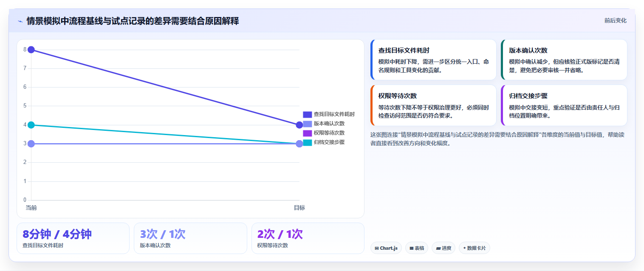This screenshot has height=271, width=644.
Task: Click the 前后变化 badge in the header
Action: coord(615,20)
